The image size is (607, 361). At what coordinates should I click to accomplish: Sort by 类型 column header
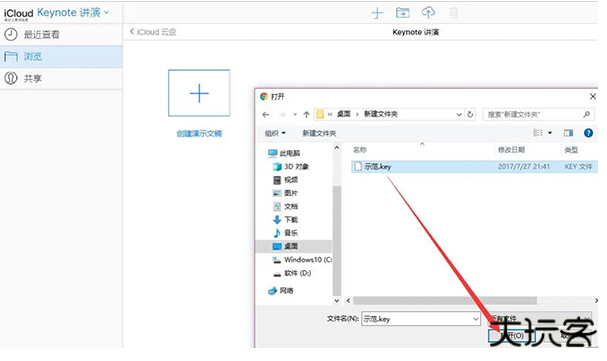click(x=571, y=150)
